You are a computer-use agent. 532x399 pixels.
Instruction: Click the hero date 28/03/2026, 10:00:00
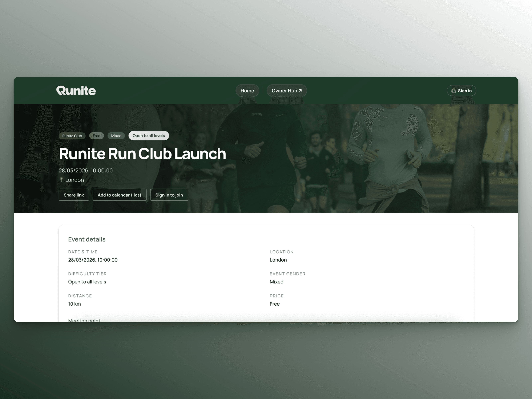(86, 171)
